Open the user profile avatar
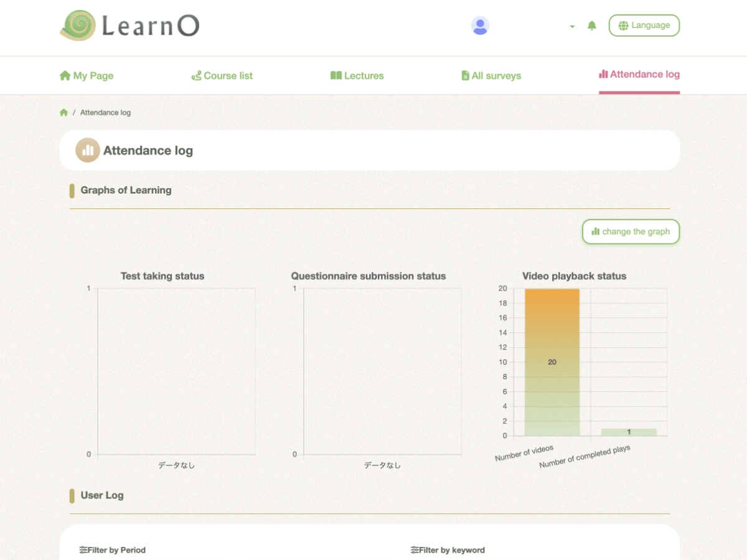This screenshot has height=560, width=747. click(x=480, y=26)
